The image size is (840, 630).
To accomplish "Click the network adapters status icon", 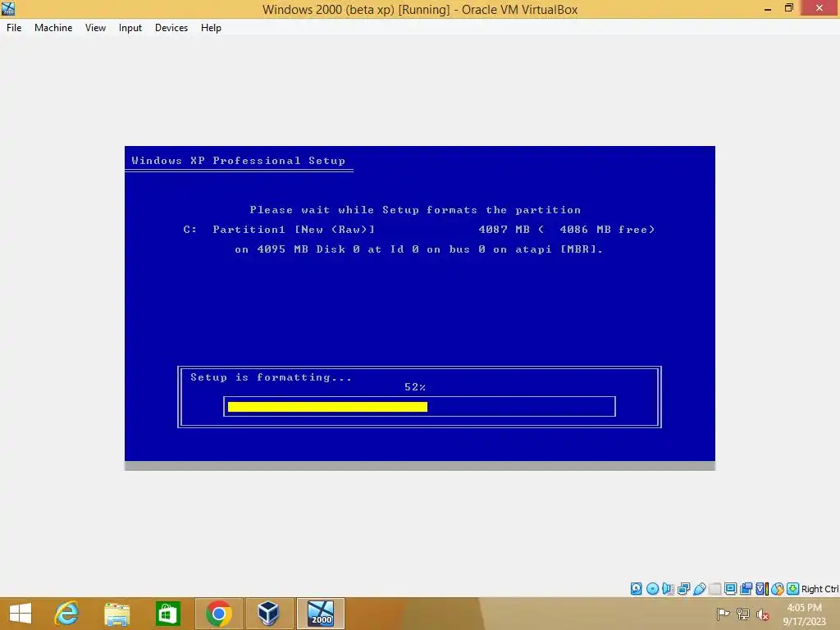I will [x=683, y=589].
